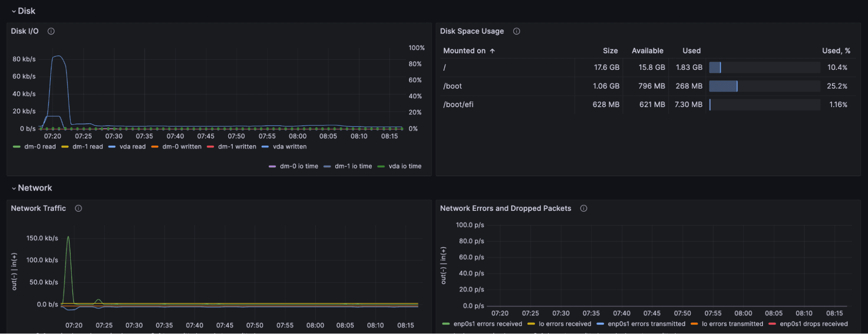
Task: Click the 1.16% usage bar
Action: [765, 105]
